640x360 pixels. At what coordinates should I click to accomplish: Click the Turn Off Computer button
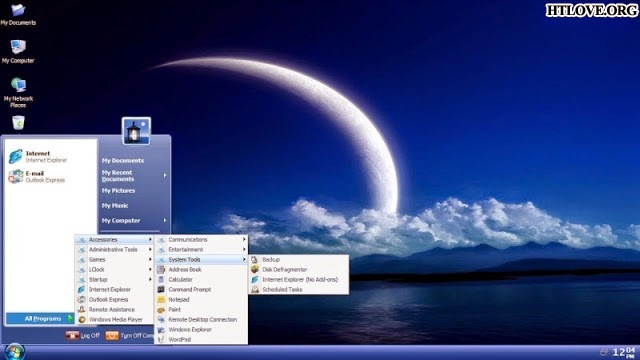(129, 336)
